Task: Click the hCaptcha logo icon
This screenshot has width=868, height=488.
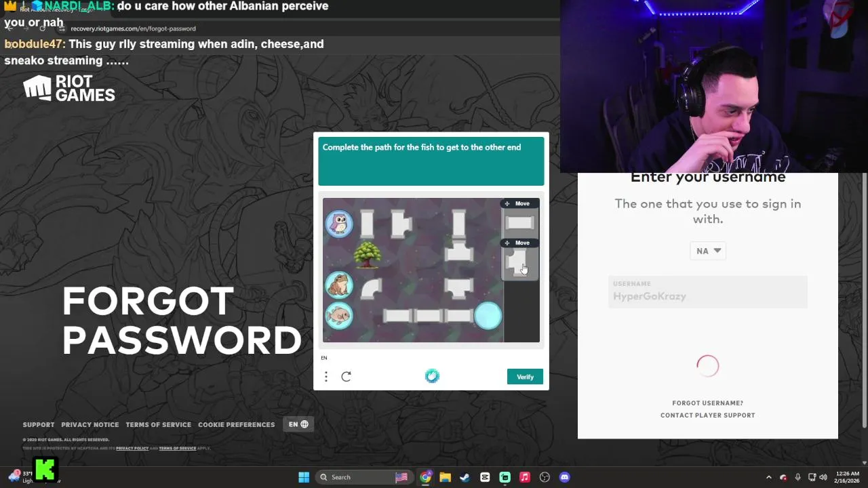Action: pos(432,376)
